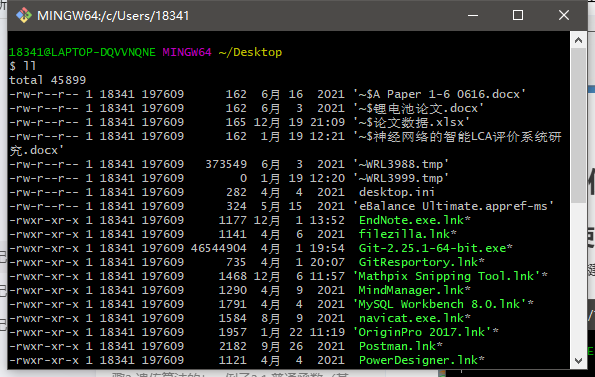
Task: Click file name navicat.exe.lnk
Action: [411, 319]
